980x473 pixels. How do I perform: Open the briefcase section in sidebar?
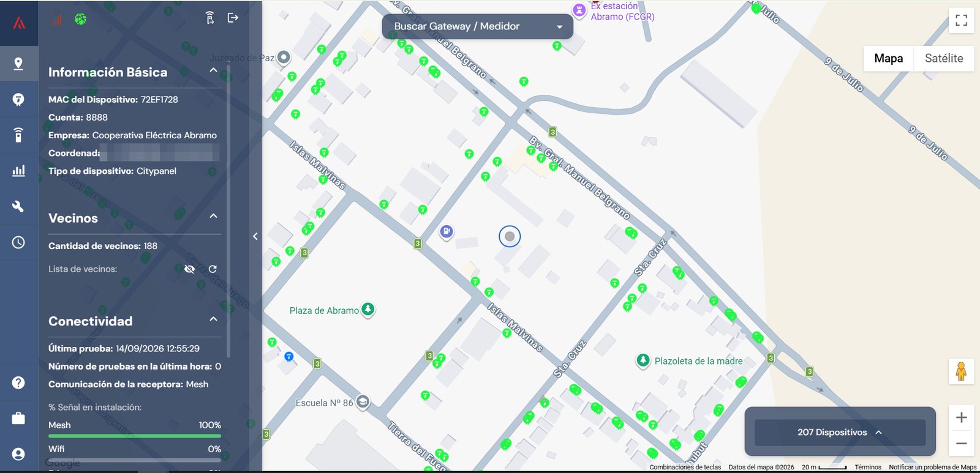[18, 419]
